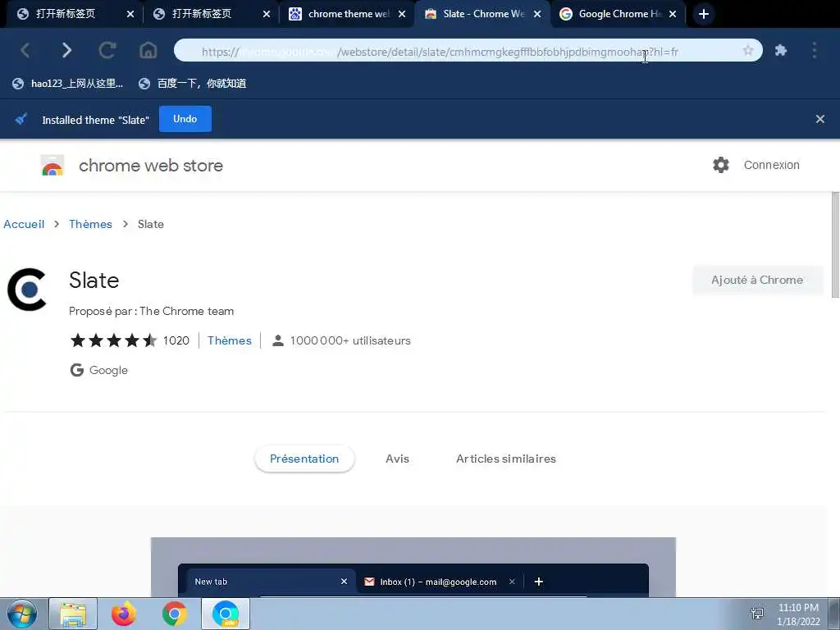
Task: Close the Google Chrome Help tab
Action: point(673,14)
